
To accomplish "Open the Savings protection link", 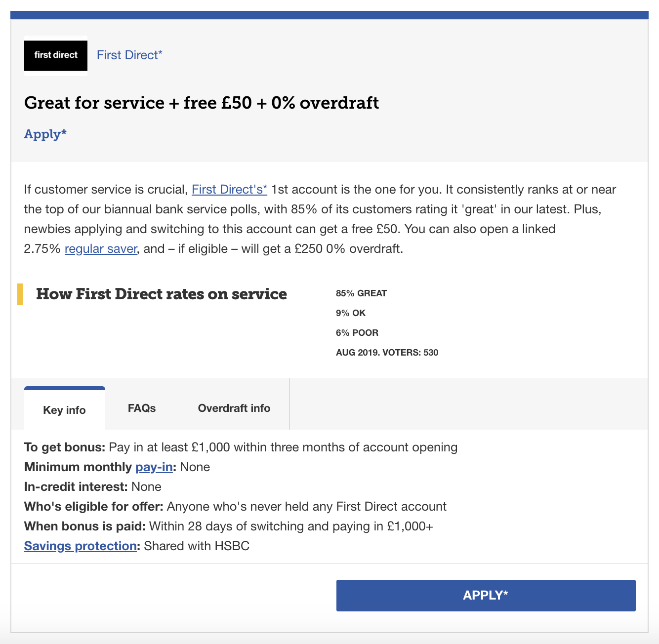I will click(x=80, y=546).
